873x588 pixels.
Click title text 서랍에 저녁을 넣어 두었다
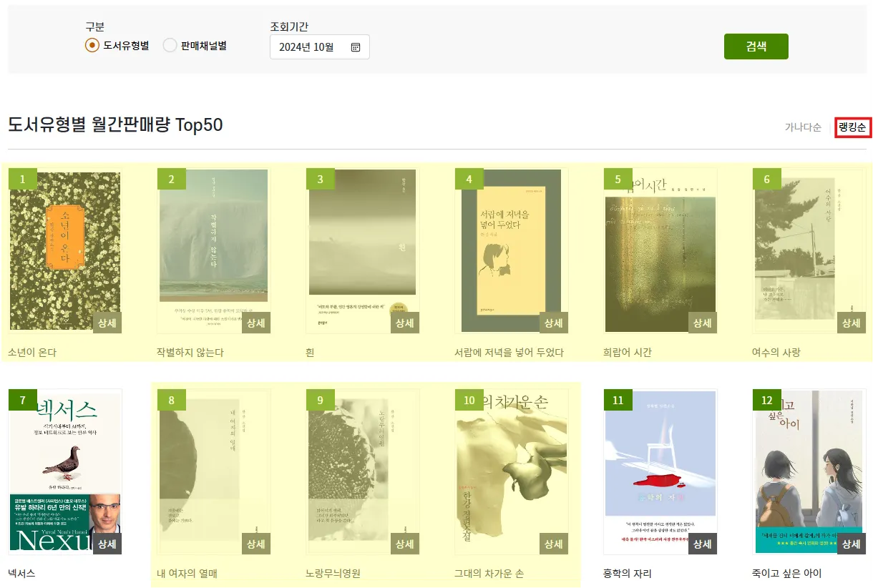(509, 353)
